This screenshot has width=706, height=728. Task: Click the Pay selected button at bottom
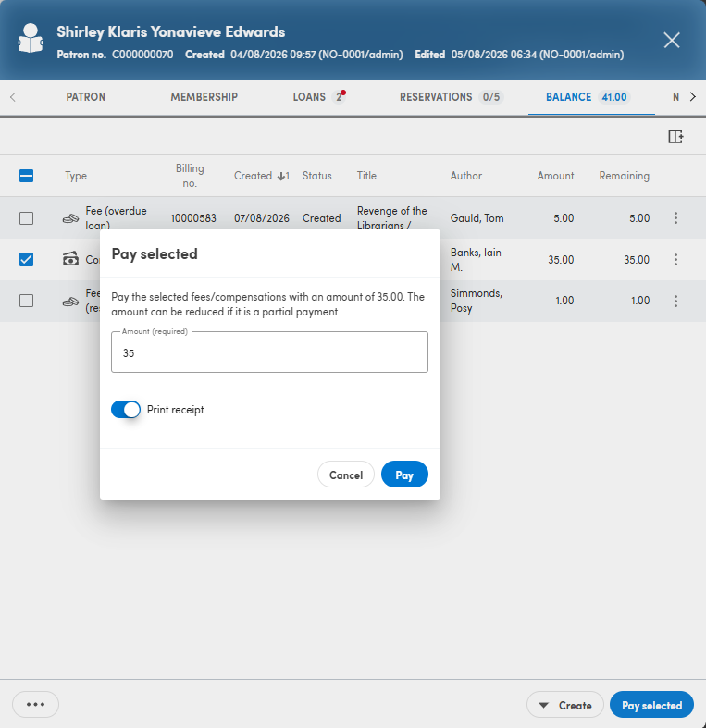point(651,705)
